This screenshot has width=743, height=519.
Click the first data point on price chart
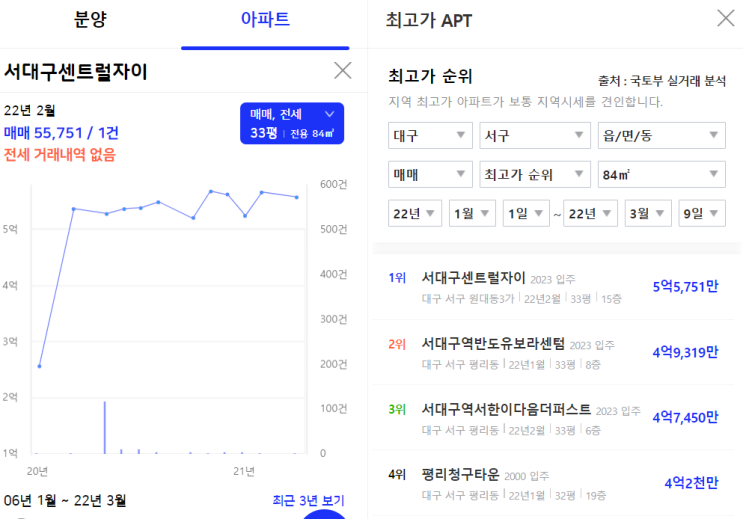pyautogui.click(x=39, y=366)
